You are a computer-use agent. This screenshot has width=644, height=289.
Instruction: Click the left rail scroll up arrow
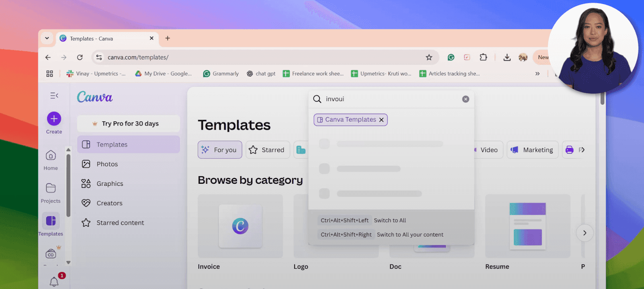pyautogui.click(x=68, y=150)
